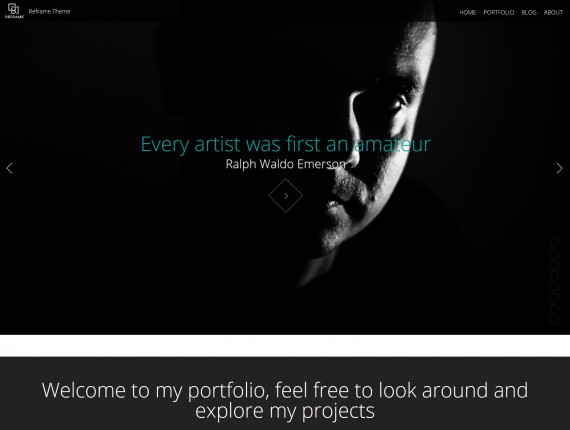Select the third slide indicator circle
570x430 pixels.
coord(554,265)
